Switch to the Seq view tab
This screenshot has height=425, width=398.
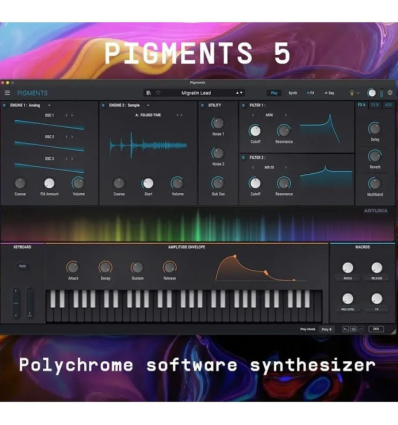click(x=329, y=93)
